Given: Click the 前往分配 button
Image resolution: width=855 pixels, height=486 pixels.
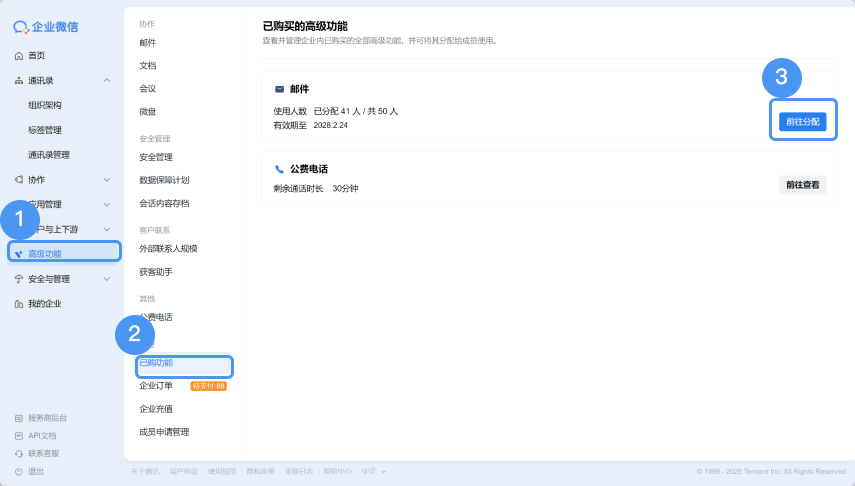Looking at the screenshot, I should click(x=803, y=122).
